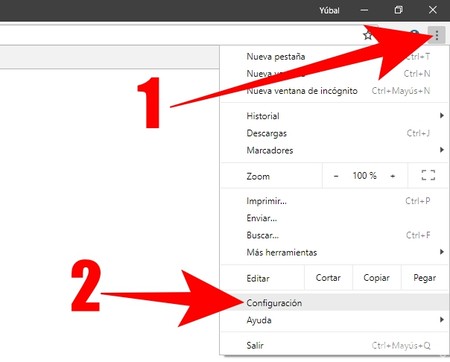450x362 pixels.
Task: Expand the Marcadores submenu arrow
Action: pos(442,150)
